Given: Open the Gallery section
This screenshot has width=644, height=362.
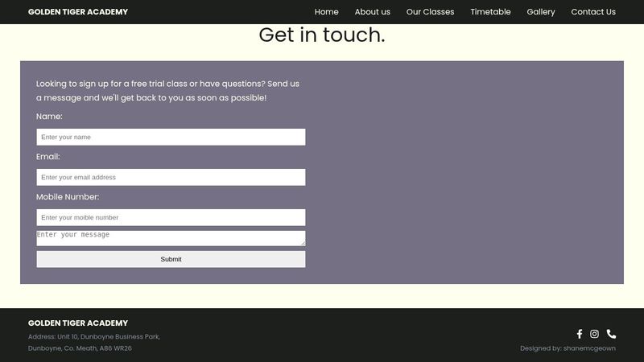Looking at the screenshot, I should 541,12.
